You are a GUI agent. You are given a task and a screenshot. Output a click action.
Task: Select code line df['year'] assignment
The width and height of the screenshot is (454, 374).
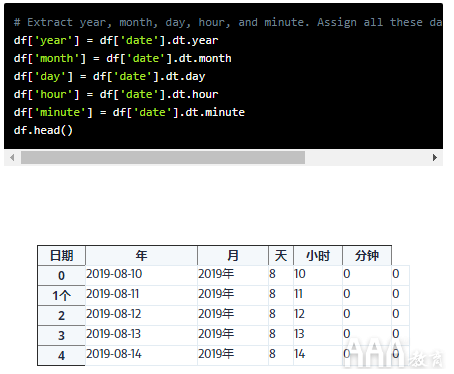click(x=116, y=40)
